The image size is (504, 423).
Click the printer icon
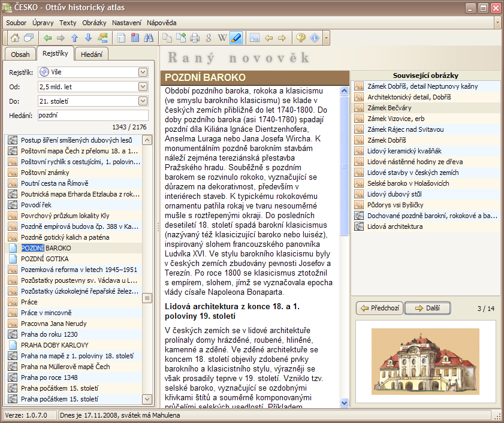point(195,38)
